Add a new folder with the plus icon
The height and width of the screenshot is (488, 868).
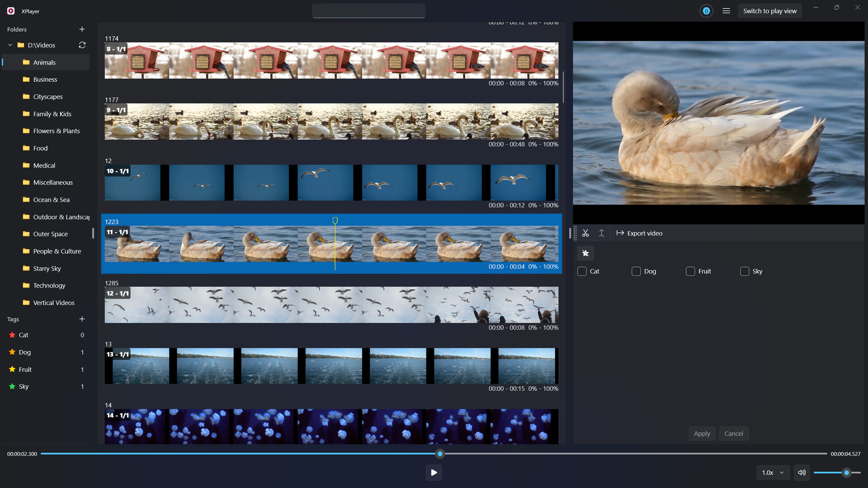82,29
